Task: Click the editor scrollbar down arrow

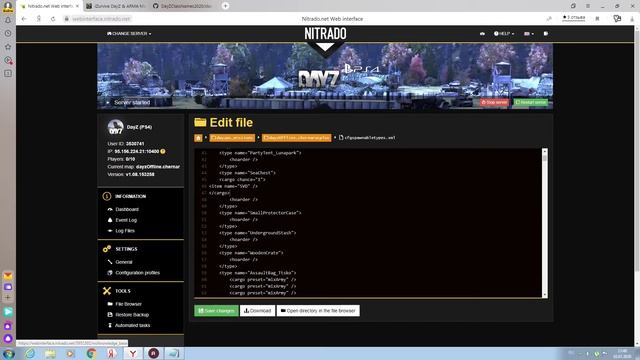Action: tap(544, 295)
